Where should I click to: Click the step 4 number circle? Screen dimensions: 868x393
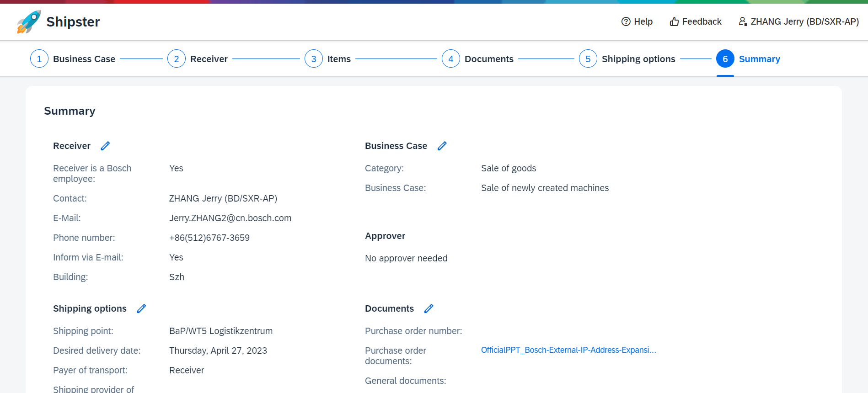(450, 59)
